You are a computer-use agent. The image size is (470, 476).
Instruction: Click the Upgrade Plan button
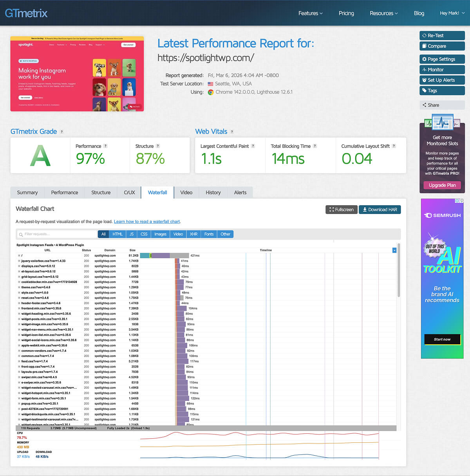click(x=442, y=185)
